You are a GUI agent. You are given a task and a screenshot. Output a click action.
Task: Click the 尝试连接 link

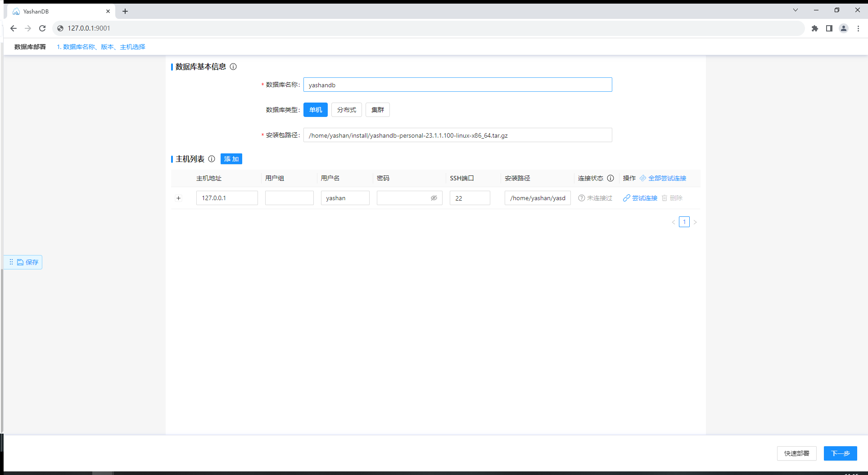(x=640, y=198)
